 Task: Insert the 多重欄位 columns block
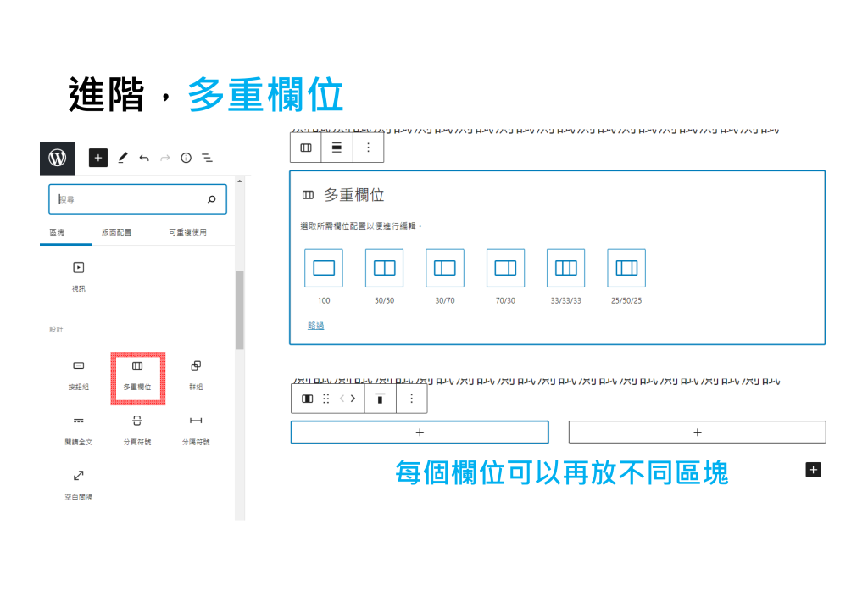pos(137,375)
